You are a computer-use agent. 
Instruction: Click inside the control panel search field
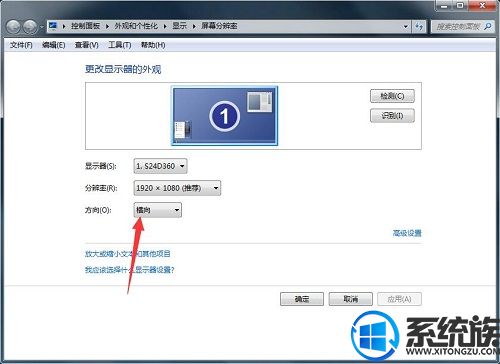click(x=458, y=26)
